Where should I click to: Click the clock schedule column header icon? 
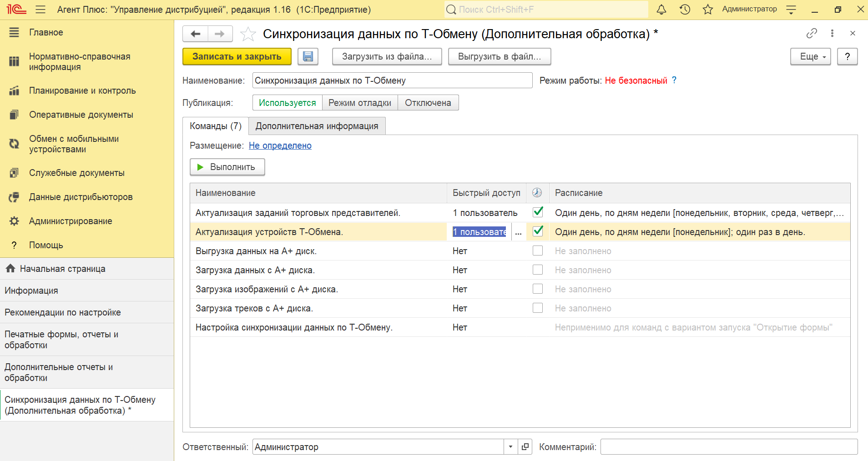[537, 193]
